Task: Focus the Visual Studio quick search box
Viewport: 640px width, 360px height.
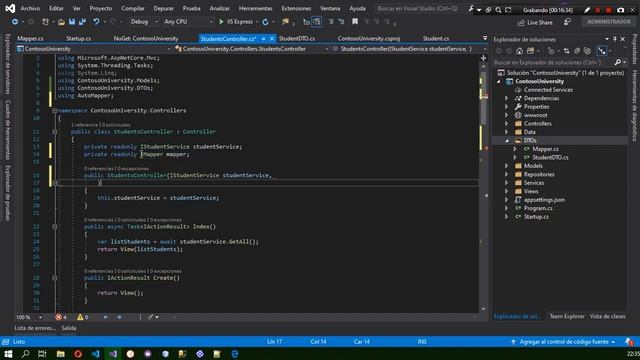Action: [x=417, y=8]
